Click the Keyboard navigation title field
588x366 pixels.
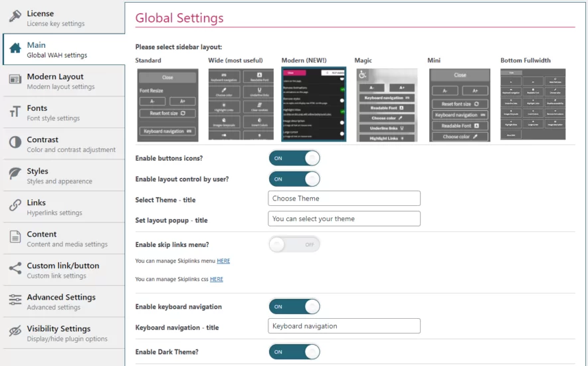(344, 326)
